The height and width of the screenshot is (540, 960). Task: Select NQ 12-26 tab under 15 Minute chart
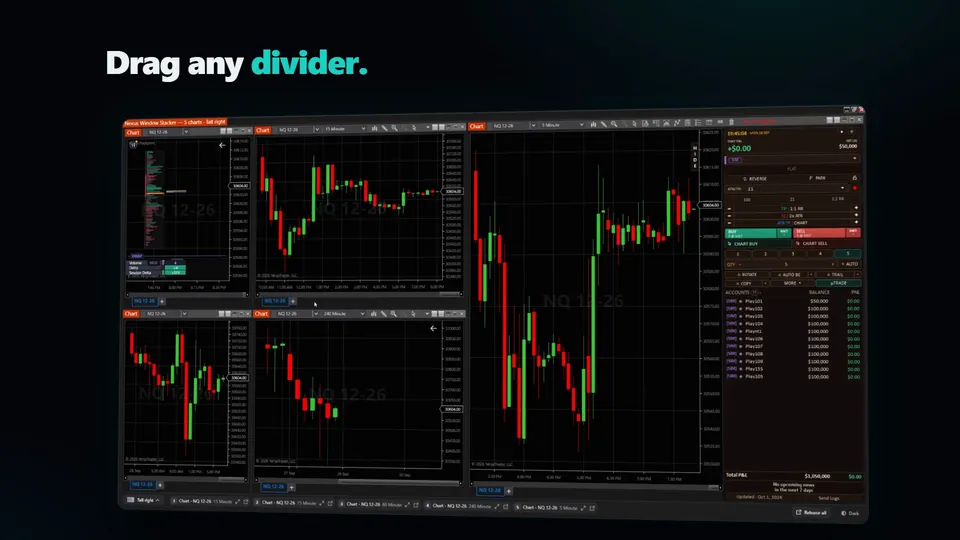point(275,301)
